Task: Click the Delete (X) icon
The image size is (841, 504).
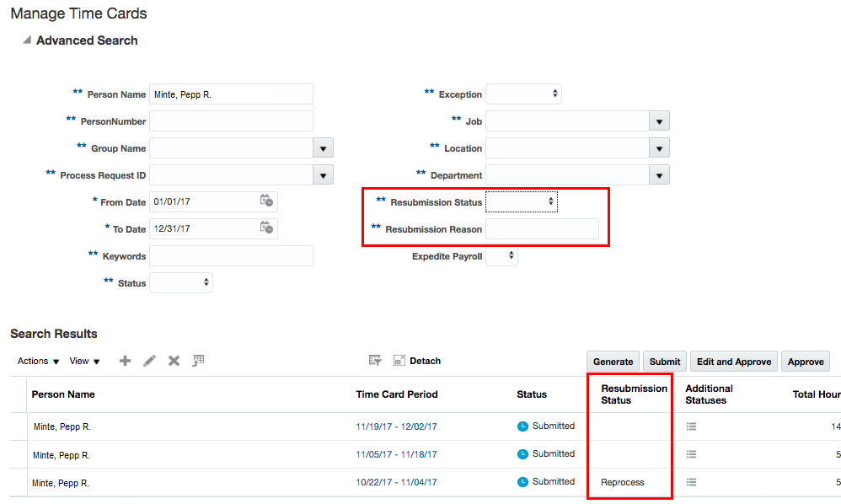Action: [174, 361]
